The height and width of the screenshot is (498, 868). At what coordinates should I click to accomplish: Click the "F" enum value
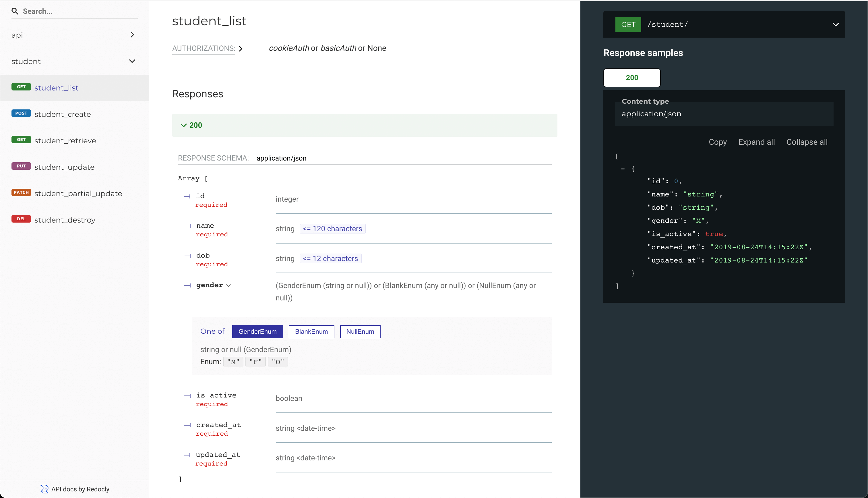[256, 362]
